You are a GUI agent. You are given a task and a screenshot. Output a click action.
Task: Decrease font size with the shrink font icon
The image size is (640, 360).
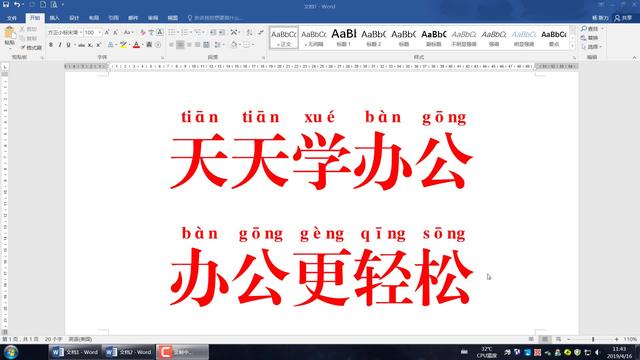(116, 32)
